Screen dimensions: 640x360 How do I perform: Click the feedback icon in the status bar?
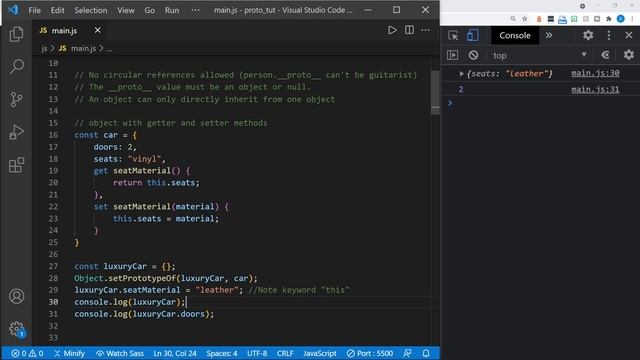click(x=407, y=353)
